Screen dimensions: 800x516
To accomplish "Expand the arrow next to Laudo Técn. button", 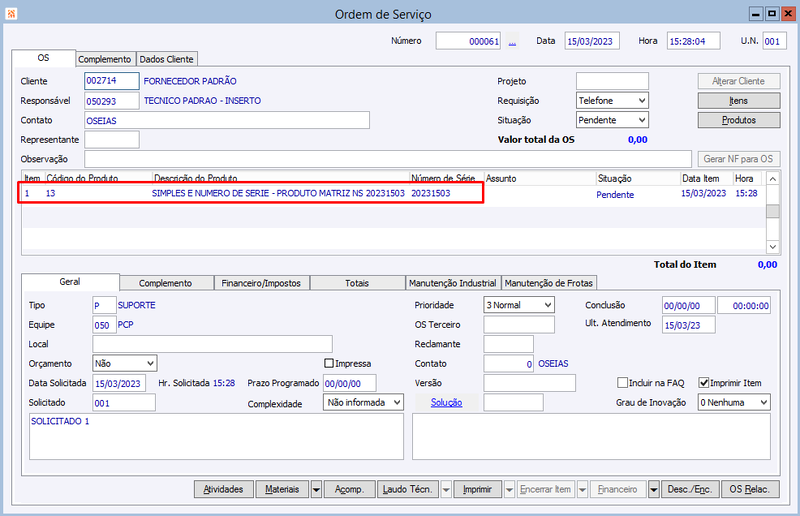I will click(446, 489).
